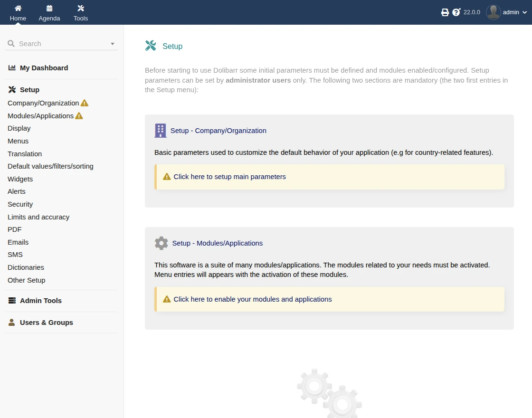Go to Security in the Setup menu
The width and height of the screenshot is (532, 418).
click(20, 204)
